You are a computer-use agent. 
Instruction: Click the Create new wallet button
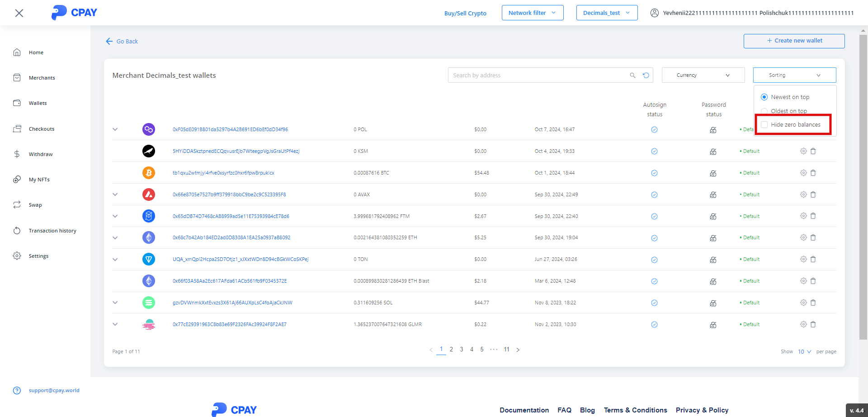(794, 41)
